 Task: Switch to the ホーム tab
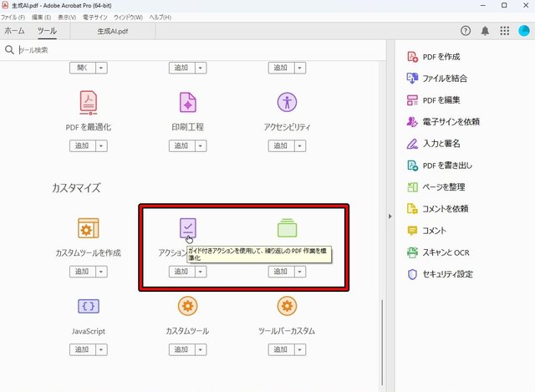pos(15,31)
